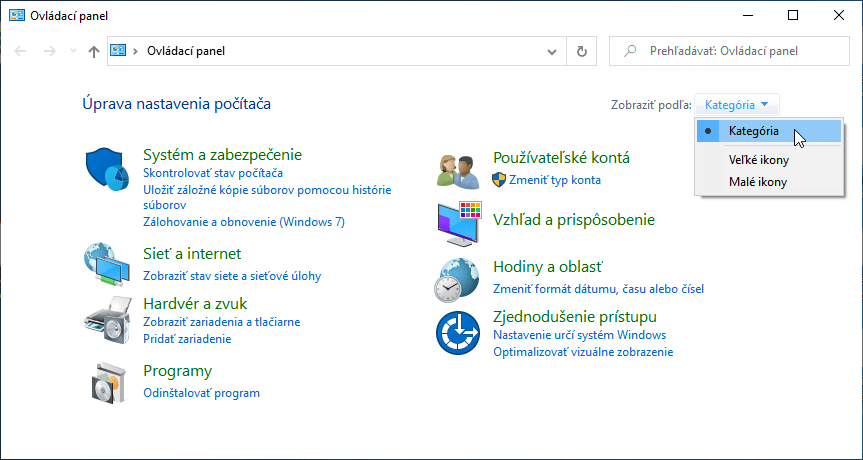Screen dimensions: 863x460
Task: Open Zmeniť typ konta link
Action: click(x=554, y=180)
